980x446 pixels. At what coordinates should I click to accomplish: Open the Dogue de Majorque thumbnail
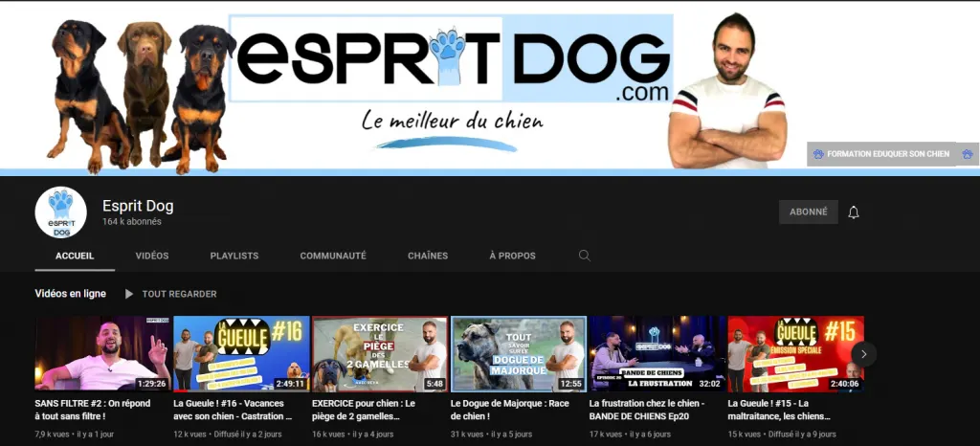519,353
